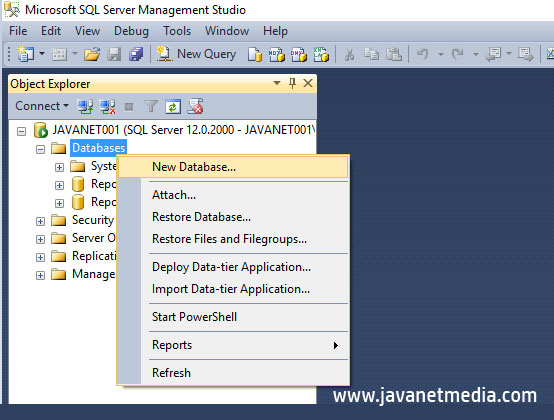The width and height of the screenshot is (554, 420).
Task: Open the Reports submenu
Action: 233,345
